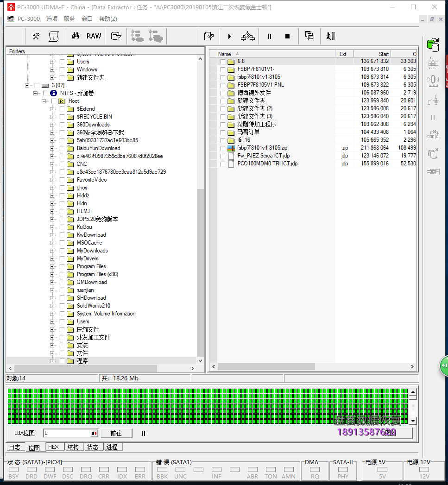Check the box for fsbp7f8101v1-8105.zip file

tap(223, 148)
